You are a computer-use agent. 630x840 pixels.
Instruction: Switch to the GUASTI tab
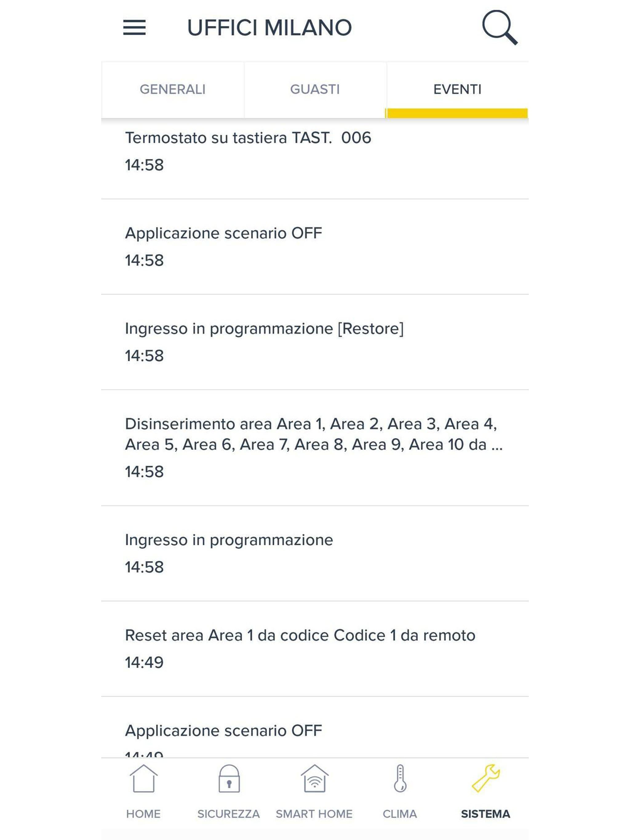(x=315, y=89)
